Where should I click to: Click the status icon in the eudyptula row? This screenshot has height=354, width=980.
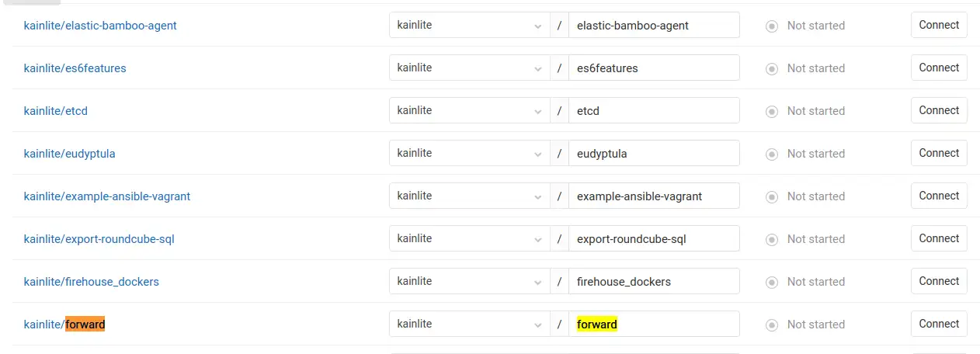772,154
